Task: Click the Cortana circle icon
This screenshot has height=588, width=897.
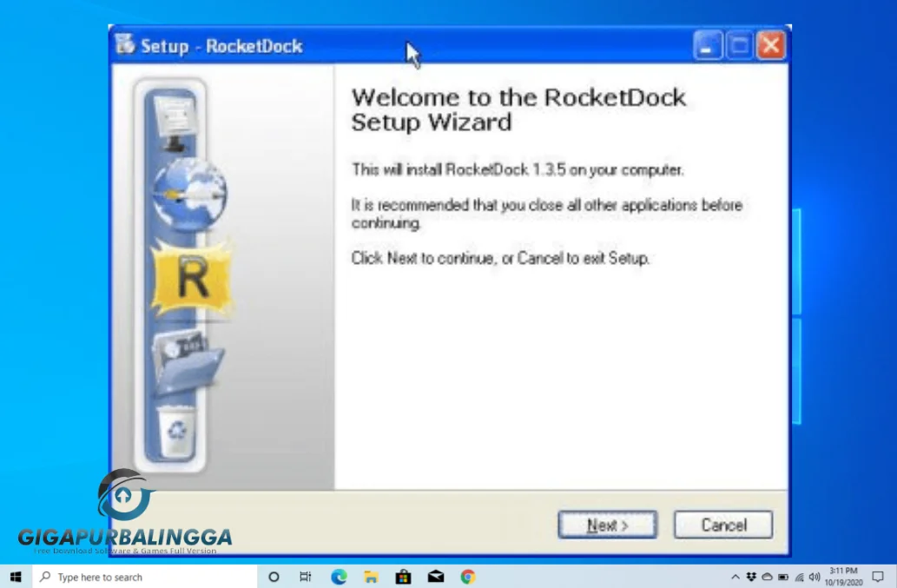Action: click(x=274, y=577)
